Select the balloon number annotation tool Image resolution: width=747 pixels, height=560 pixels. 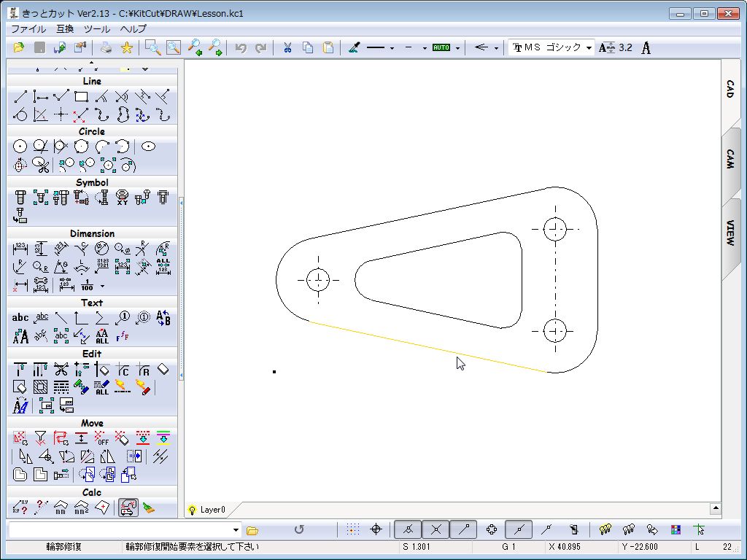pyautogui.click(x=123, y=318)
